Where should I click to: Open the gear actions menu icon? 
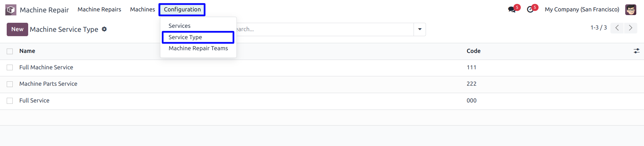coord(104,29)
